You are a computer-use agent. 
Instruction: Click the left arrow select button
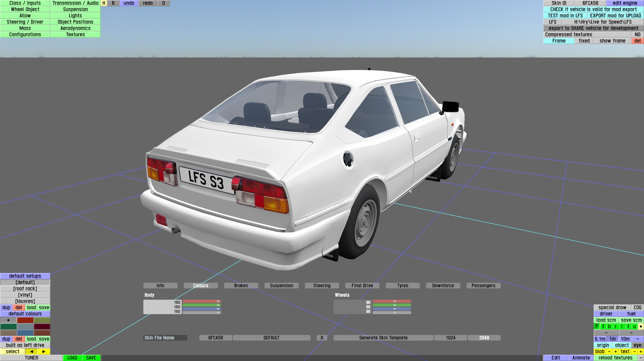tap(31, 352)
